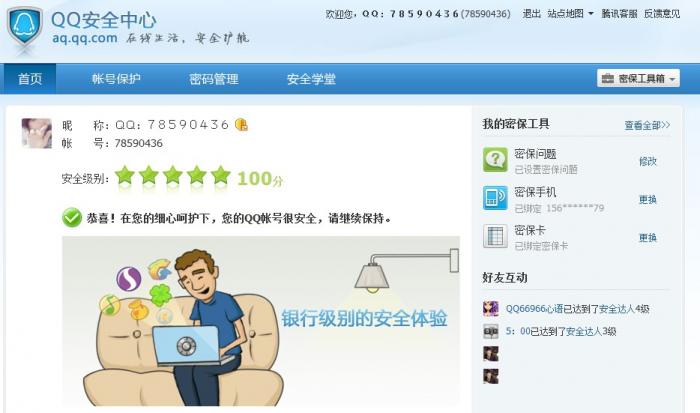Click the blue 密保手机 phone icon
Image resolution: width=700 pixels, height=413 pixels.
(x=495, y=198)
